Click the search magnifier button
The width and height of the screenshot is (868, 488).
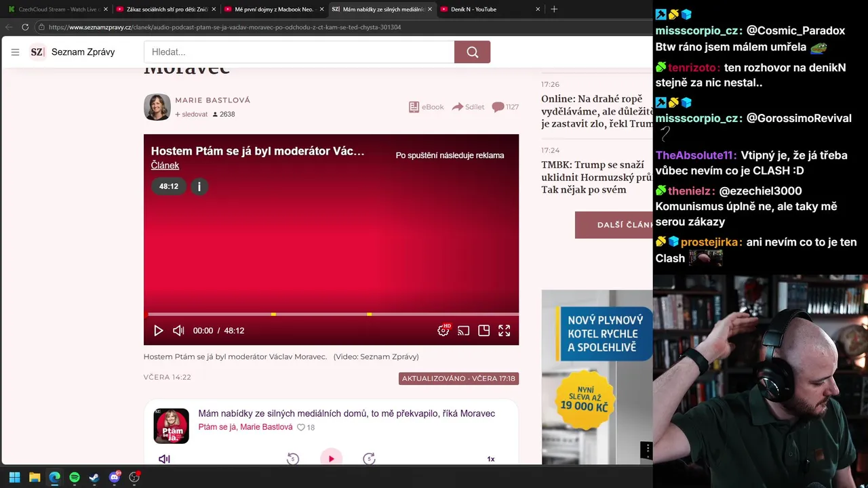472,52
